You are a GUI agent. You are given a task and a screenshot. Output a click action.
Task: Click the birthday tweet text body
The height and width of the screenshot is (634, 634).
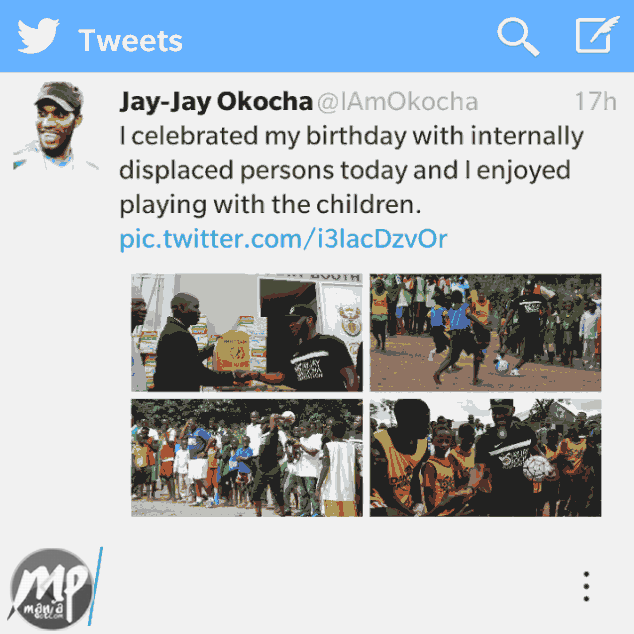coord(351,170)
